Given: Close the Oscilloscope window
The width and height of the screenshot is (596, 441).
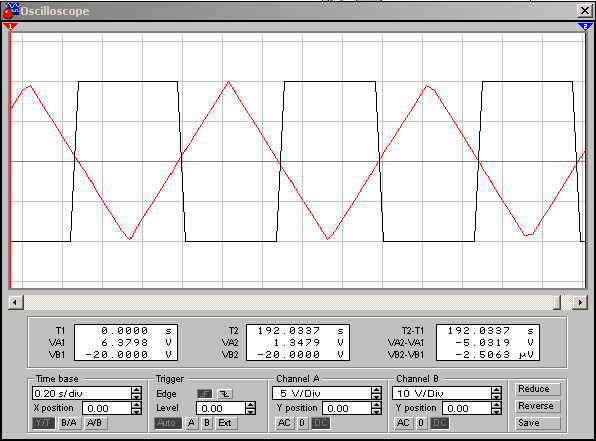Looking at the screenshot, I should click(x=585, y=11).
